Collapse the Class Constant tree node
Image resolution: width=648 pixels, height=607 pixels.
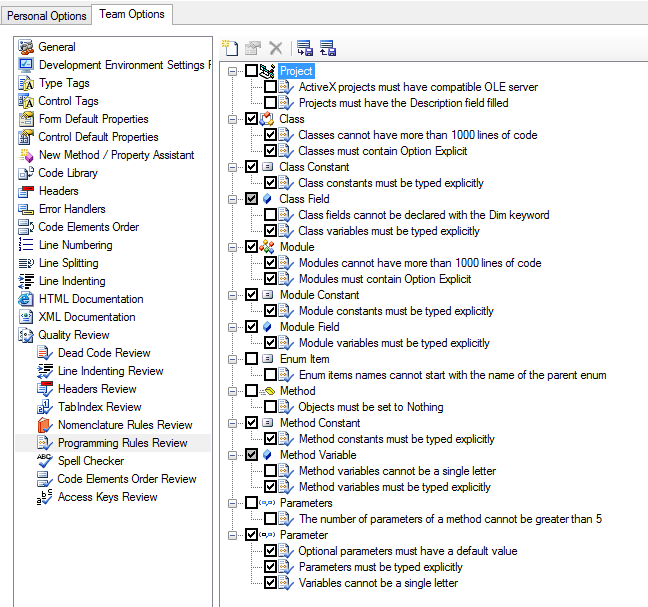[233, 167]
